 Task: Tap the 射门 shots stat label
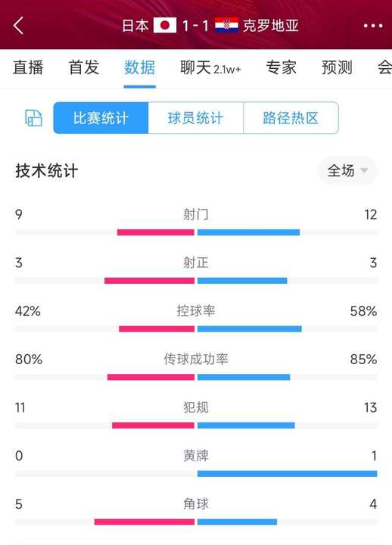196,214
